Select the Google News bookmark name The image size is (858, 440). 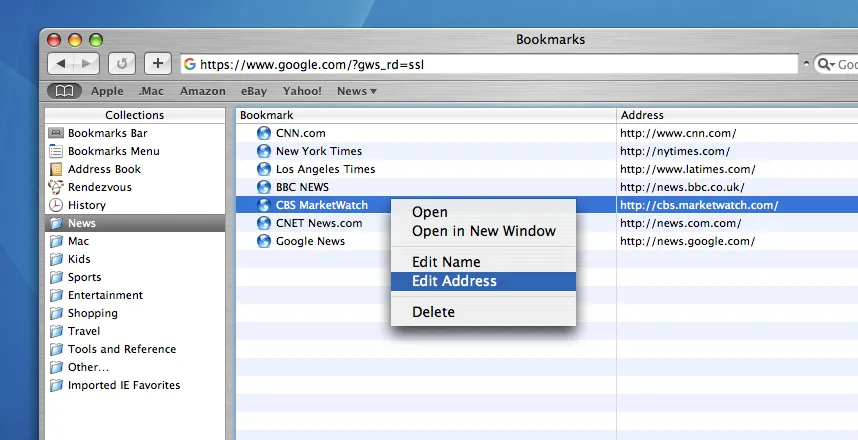click(310, 241)
